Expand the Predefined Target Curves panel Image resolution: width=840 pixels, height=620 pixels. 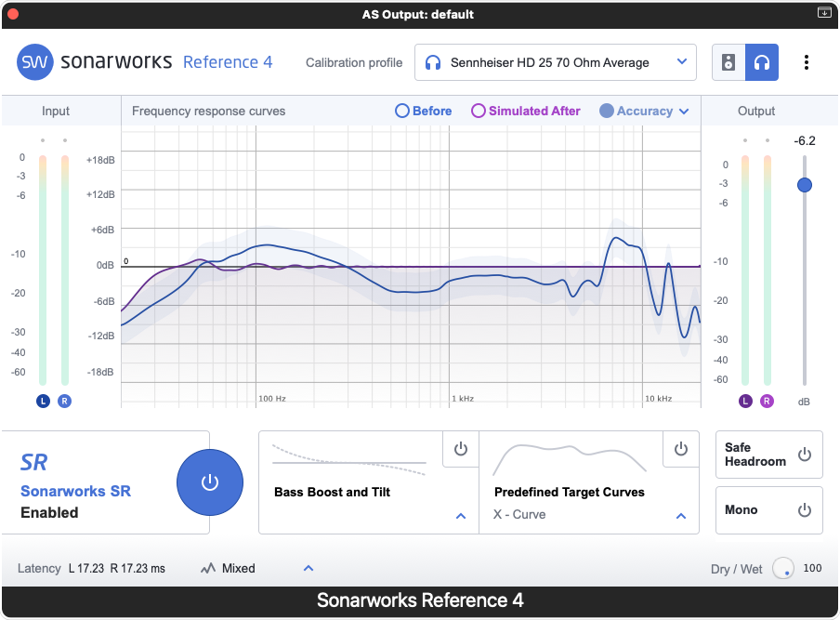click(681, 516)
